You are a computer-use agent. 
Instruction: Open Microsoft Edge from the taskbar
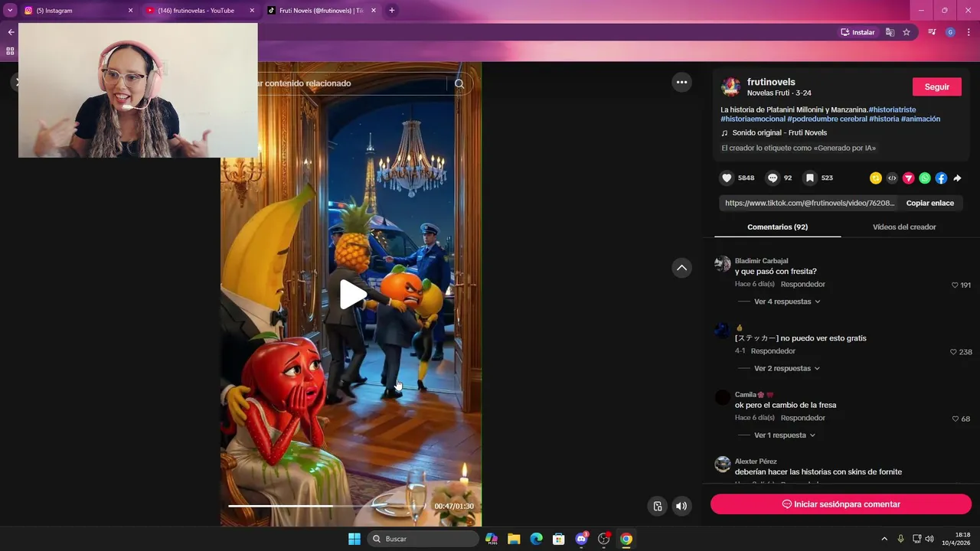[536, 539]
